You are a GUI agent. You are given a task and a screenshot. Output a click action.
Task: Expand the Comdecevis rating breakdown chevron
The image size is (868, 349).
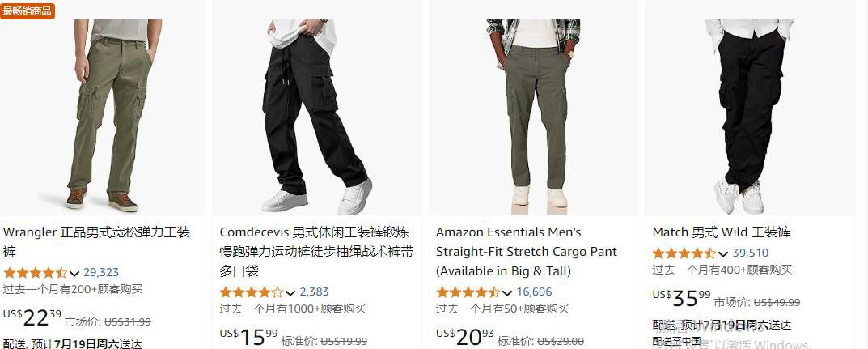tap(290, 292)
